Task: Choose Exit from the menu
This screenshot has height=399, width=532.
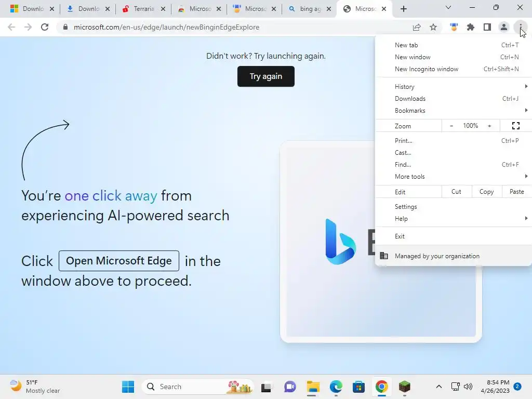Action: pyautogui.click(x=454, y=236)
